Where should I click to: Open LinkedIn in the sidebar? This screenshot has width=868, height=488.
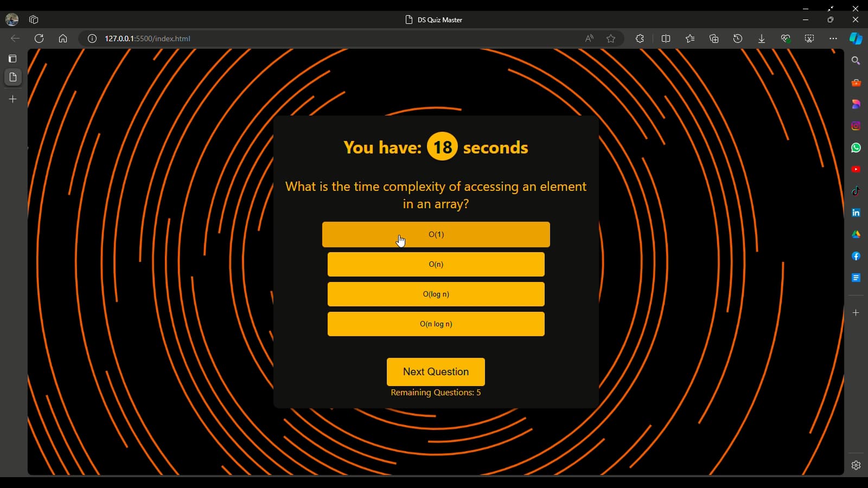pos(856,213)
